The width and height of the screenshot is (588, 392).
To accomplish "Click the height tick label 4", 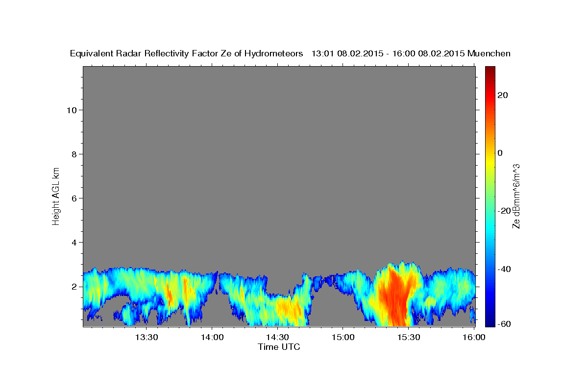I will tap(74, 243).
